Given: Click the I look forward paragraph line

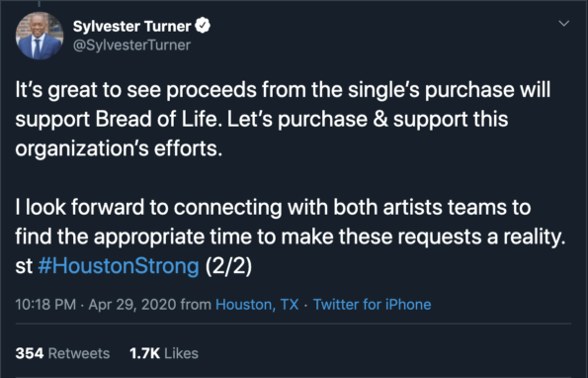Looking at the screenshot, I should [273, 207].
